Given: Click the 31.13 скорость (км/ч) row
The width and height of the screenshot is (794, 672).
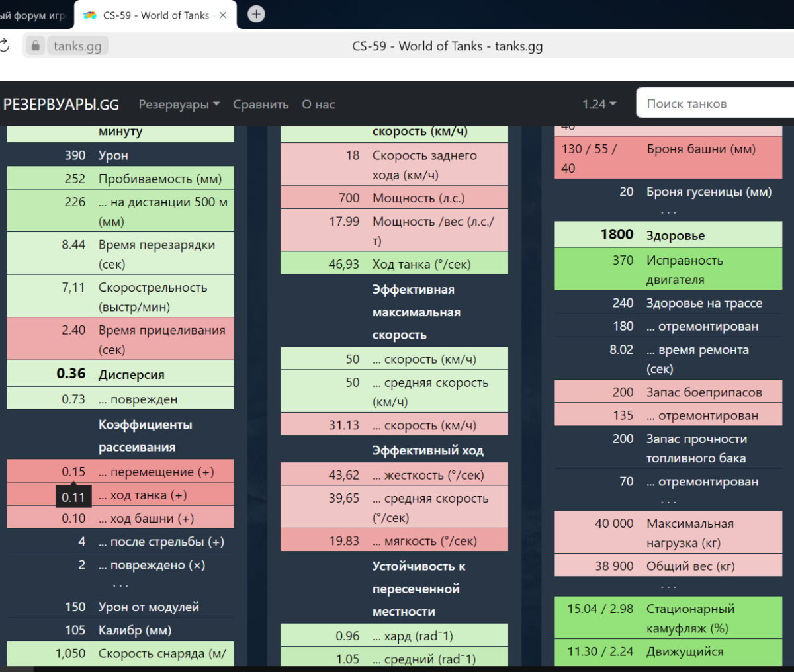Looking at the screenshot, I should point(394,425).
